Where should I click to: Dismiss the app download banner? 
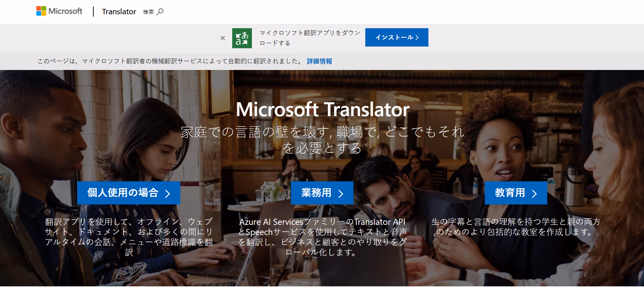[x=223, y=38]
